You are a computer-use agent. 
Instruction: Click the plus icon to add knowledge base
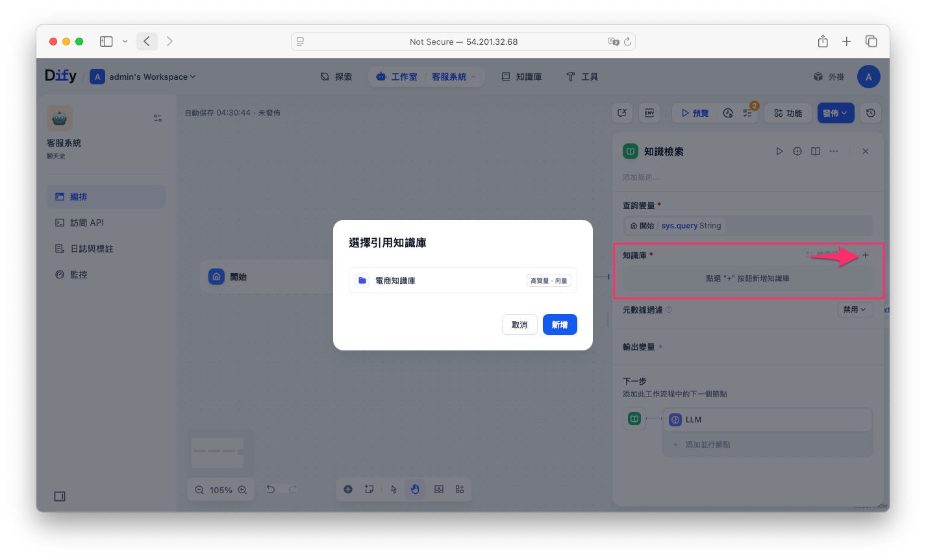click(865, 255)
